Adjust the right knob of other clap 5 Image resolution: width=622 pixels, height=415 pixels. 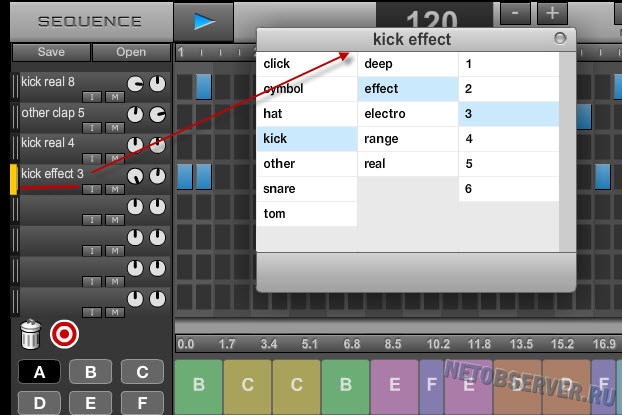(x=157, y=115)
